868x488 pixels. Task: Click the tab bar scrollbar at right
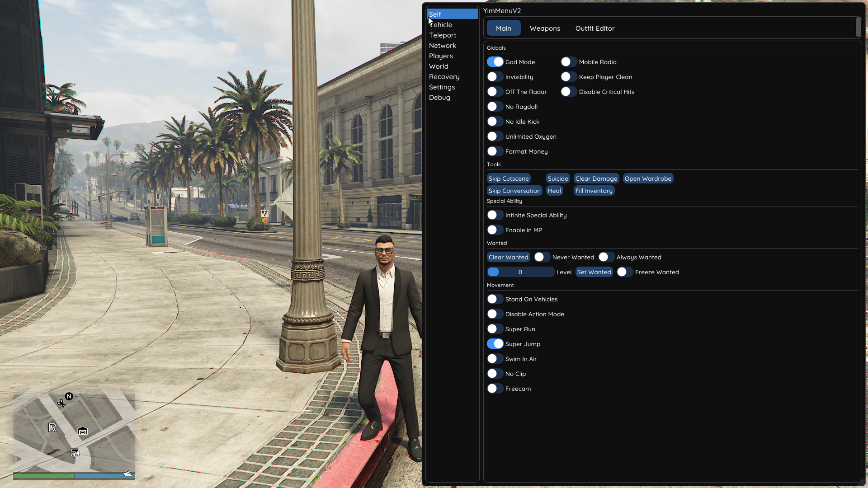(858, 28)
